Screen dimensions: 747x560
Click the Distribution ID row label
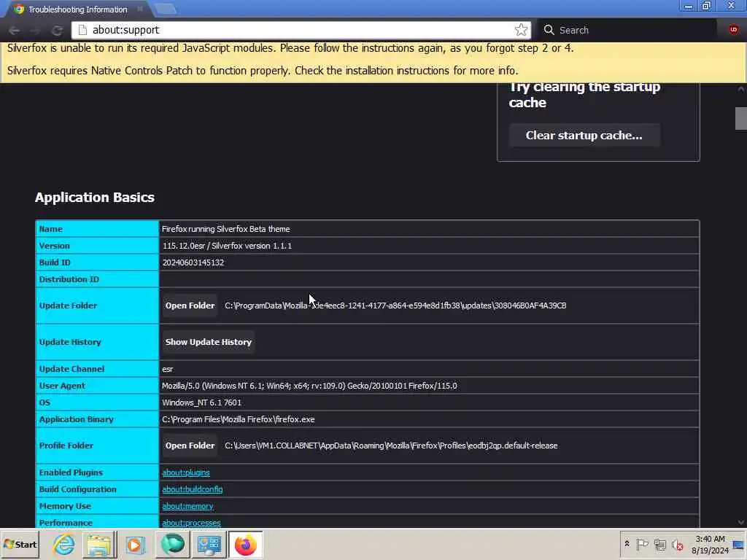pyautogui.click(x=69, y=279)
